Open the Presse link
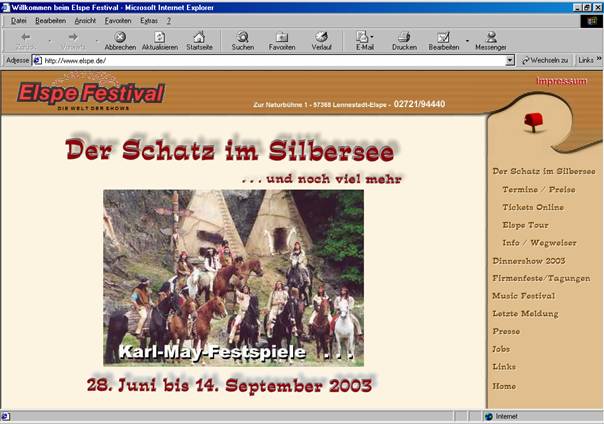The height and width of the screenshot is (424, 604). [x=506, y=331]
